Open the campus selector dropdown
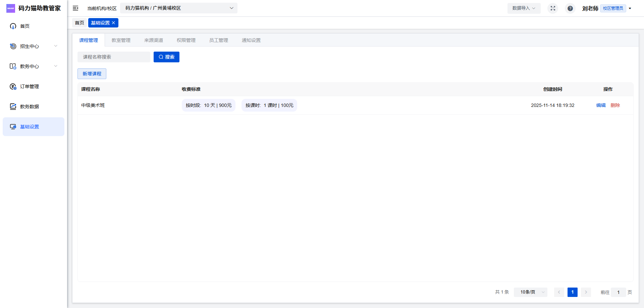This screenshot has height=308, width=644. click(x=178, y=8)
